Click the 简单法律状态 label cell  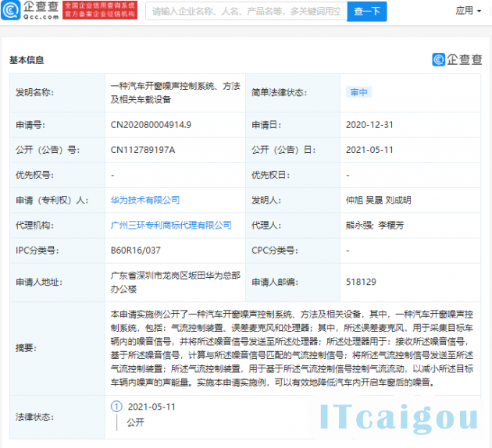click(293, 93)
